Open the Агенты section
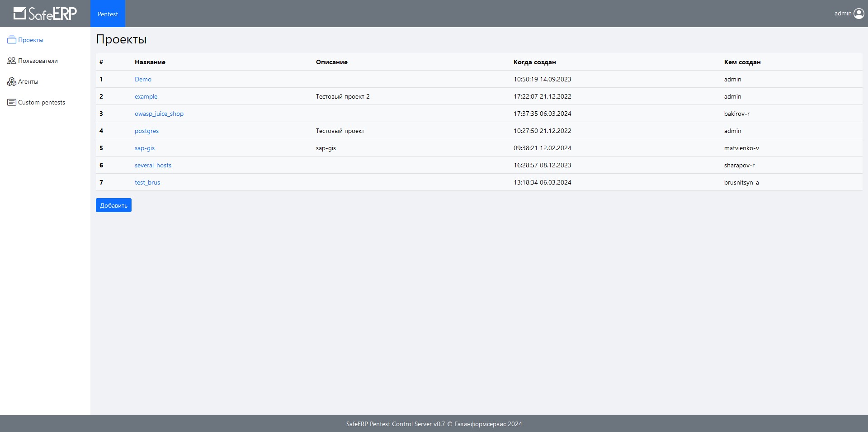Viewport: 868px width, 432px height. tap(28, 81)
